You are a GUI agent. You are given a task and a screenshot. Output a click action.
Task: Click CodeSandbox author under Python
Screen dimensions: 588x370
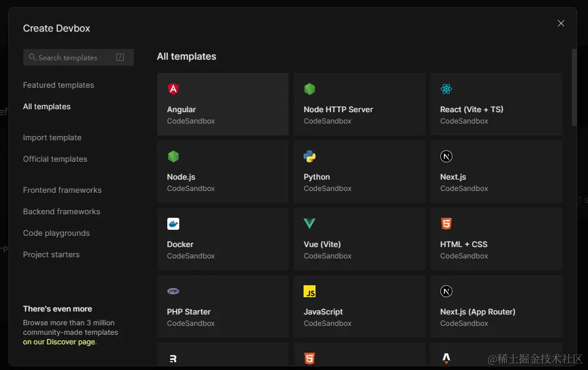pyautogui.click(x=327, y=189)
